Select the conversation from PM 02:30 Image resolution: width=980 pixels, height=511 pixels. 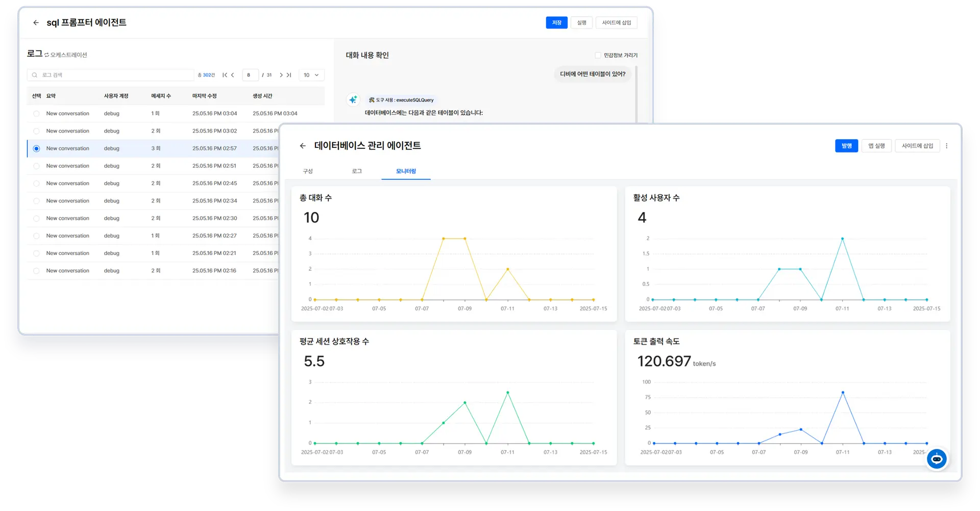(36, 218)
